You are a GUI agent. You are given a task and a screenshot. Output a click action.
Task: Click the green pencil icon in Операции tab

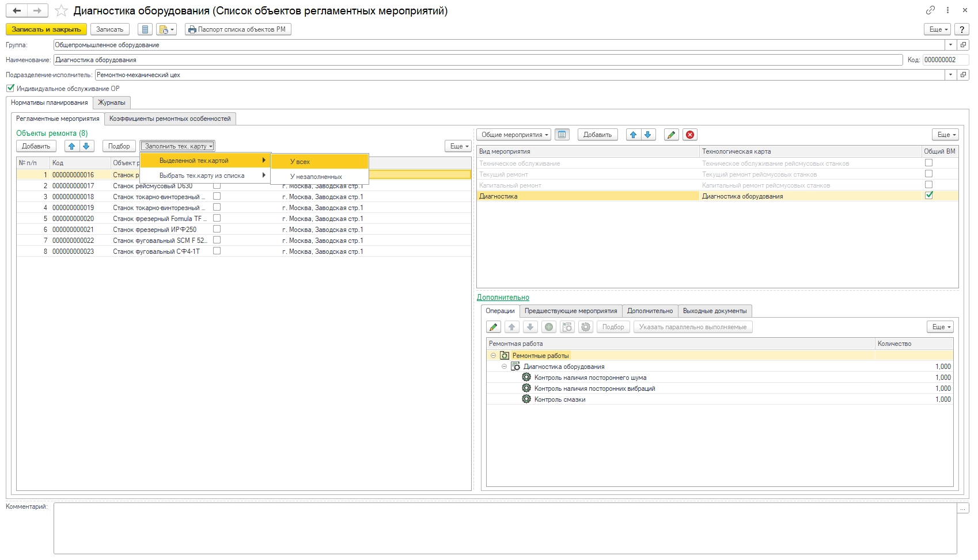[x=494, y=327]
